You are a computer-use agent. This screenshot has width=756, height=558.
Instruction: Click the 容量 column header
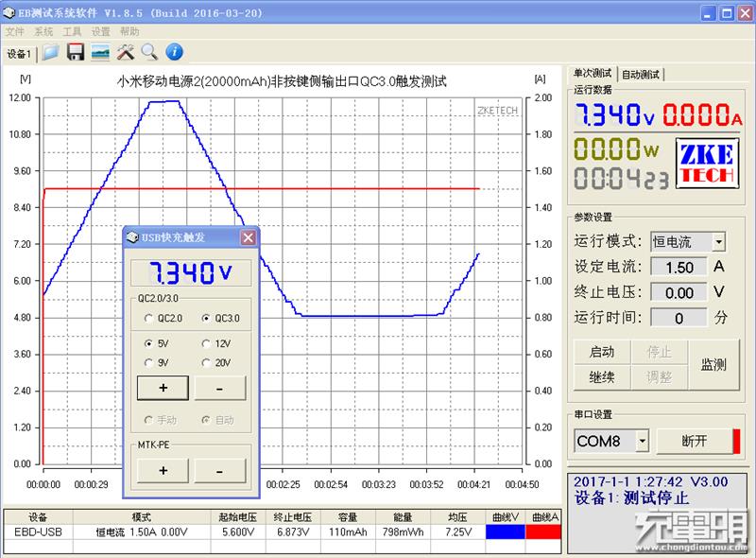tap(348, 517)
